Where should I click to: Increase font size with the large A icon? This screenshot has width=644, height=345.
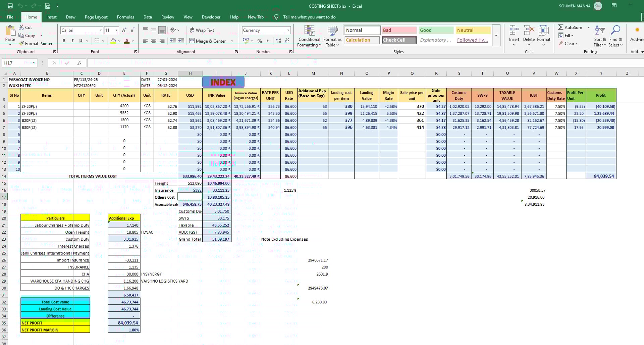coord(124,30)
